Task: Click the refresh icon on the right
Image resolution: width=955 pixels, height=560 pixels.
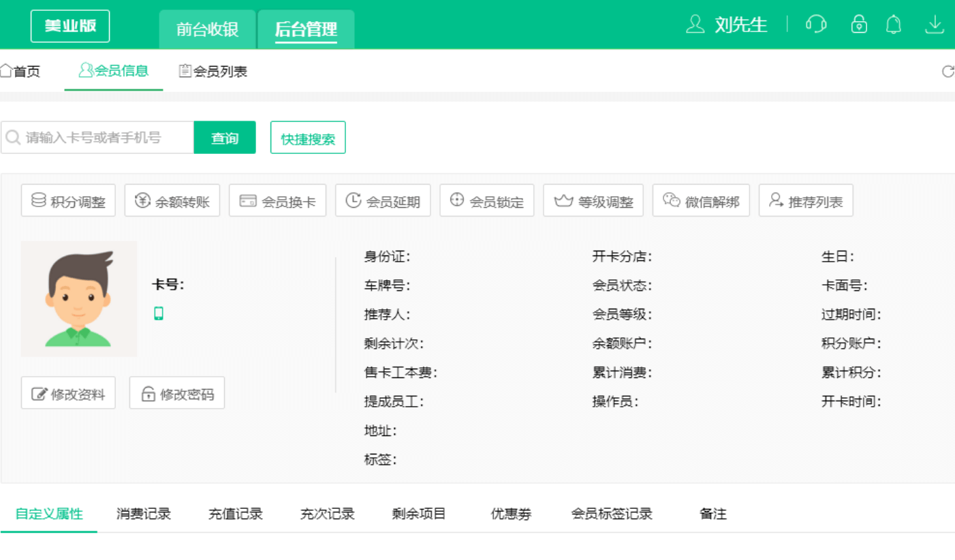Action: point(948,70)
